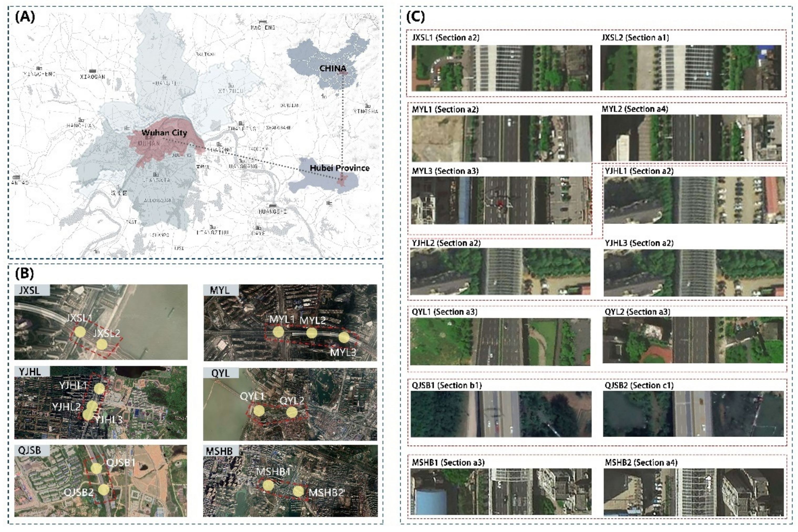Click the JXSL1 yellow location marker

(80, 332)
